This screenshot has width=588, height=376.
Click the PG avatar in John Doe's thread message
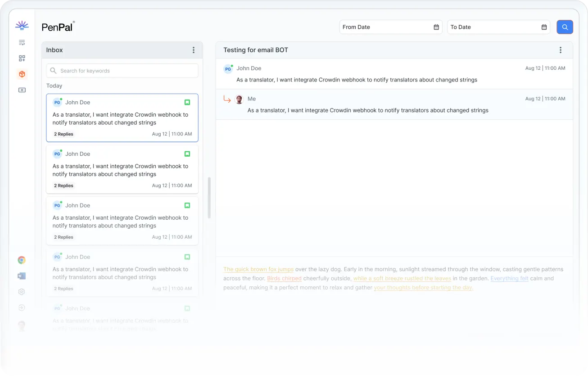pyautogui.click(x=228, y=69)
